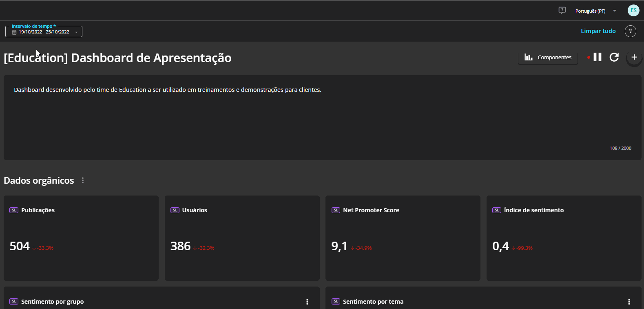Expand the Português (PT) language dropdown
The width and height of the screenshot is (644, 309).
614,11
